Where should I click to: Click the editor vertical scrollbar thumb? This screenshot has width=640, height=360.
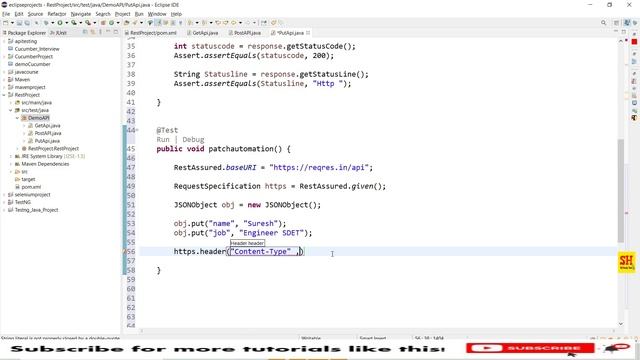click(x=620, y=191)
